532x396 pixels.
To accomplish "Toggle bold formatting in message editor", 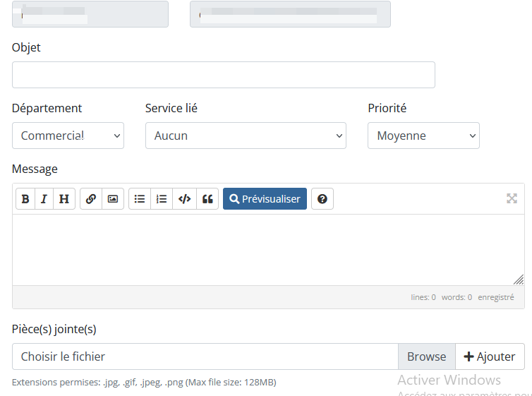I will 25,199.
